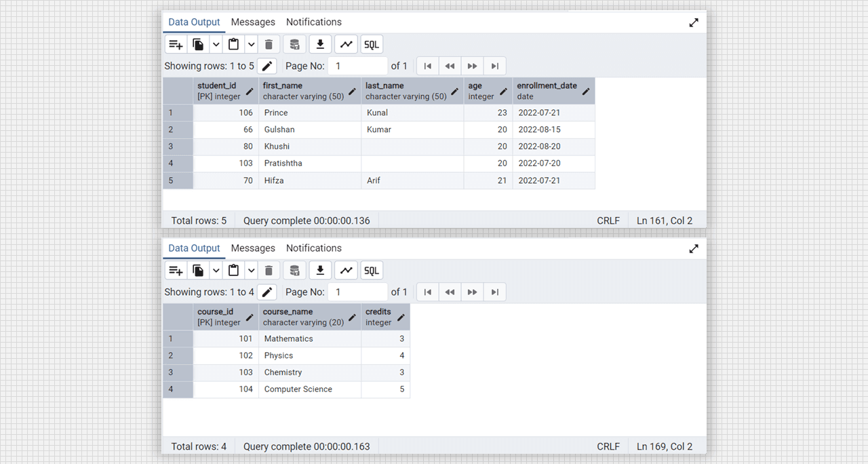Open copy options dropdown in bottom panel
Viewport: 868px width, 464px height.
click(216, 271)
